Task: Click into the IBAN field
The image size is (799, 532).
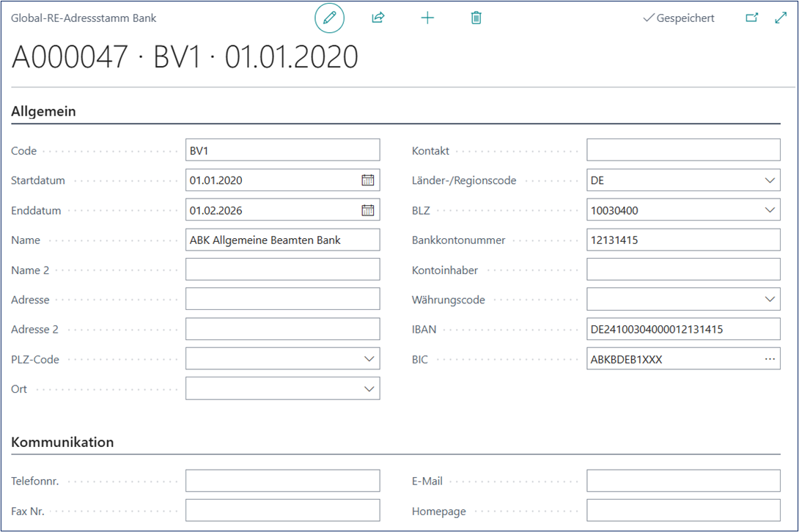Action: [682, 330]
